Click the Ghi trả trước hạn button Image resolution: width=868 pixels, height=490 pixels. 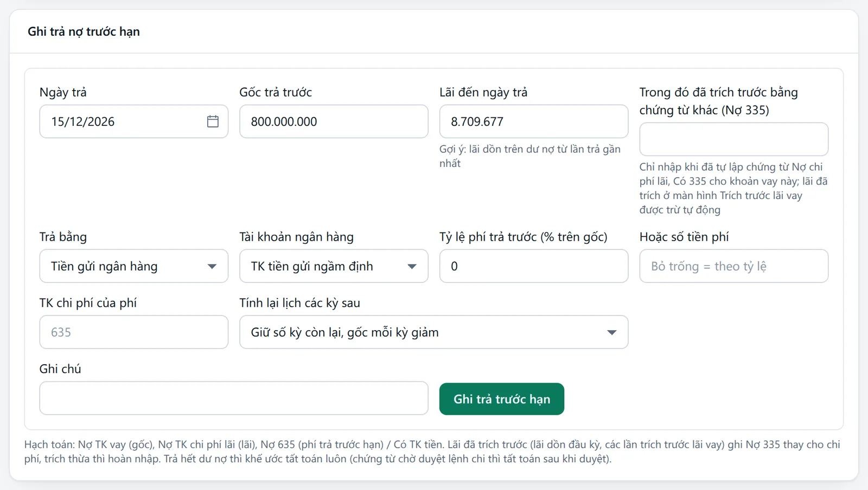[502, 399]
